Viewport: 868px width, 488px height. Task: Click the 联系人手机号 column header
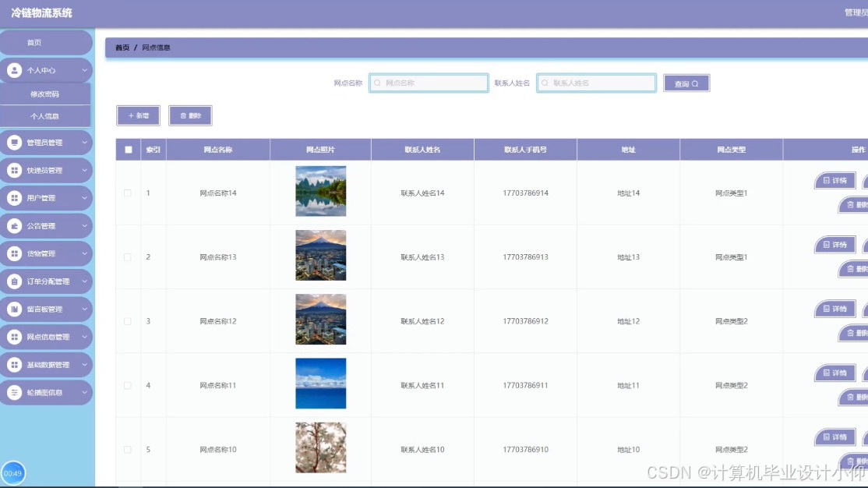(525, 150)
